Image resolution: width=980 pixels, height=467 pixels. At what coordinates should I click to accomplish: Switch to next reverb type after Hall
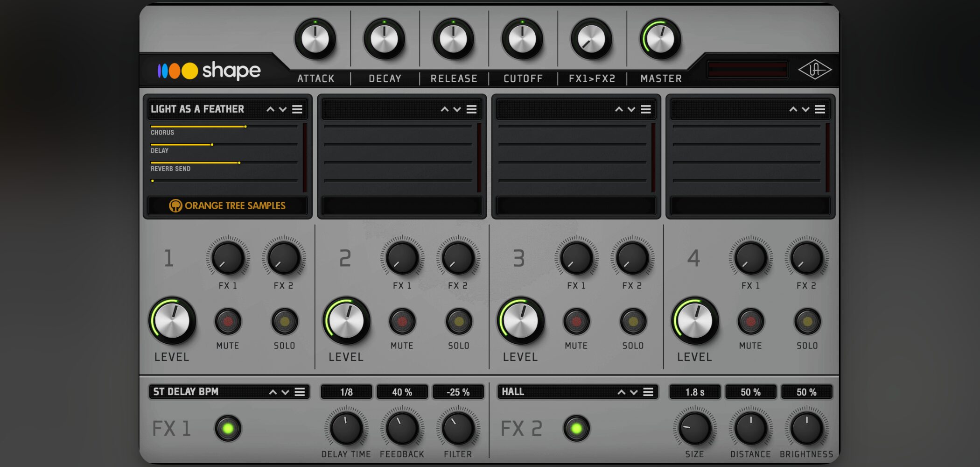(x=634, y=392)
